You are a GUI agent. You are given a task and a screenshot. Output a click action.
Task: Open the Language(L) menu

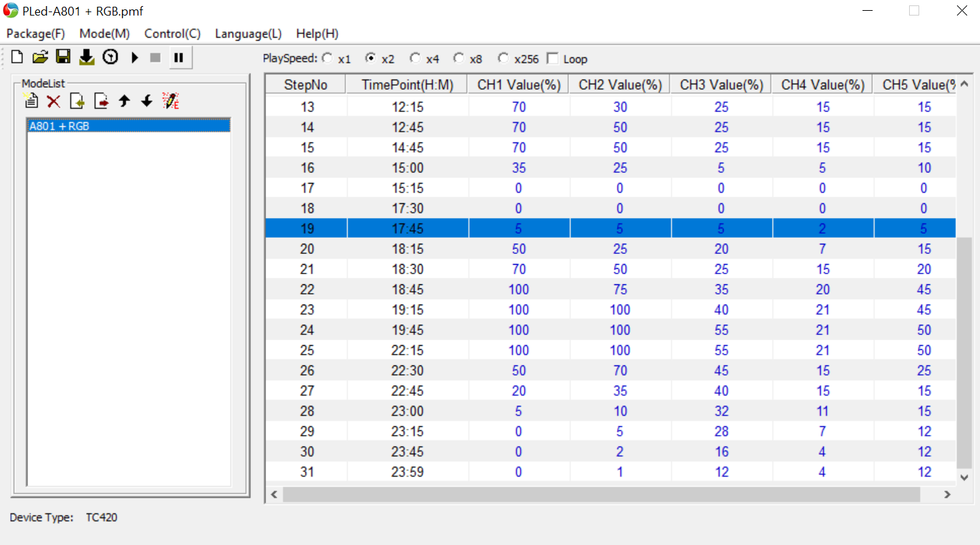click(248, 34)
